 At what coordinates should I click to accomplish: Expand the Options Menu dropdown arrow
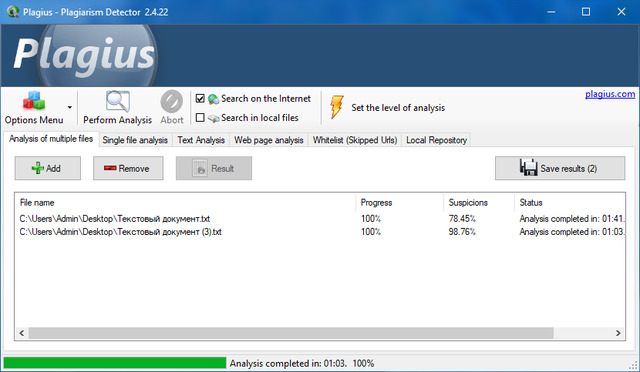70,107
